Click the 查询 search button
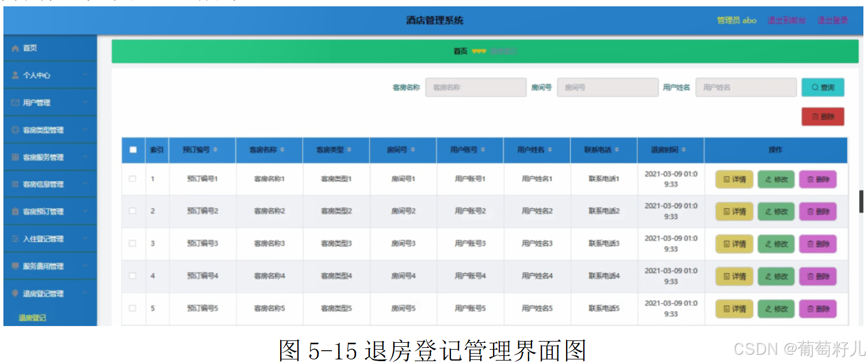The image size is (868, 364). pos(823,87)
